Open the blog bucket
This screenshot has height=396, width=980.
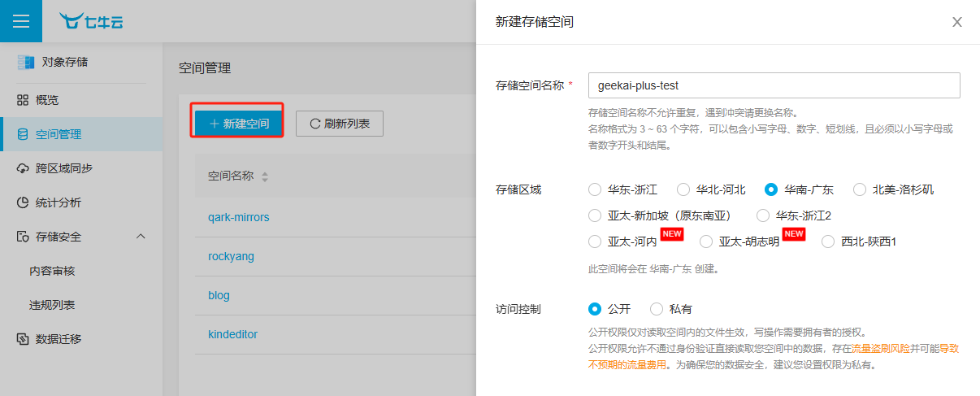pyautogui.click(x=219, y=295)
